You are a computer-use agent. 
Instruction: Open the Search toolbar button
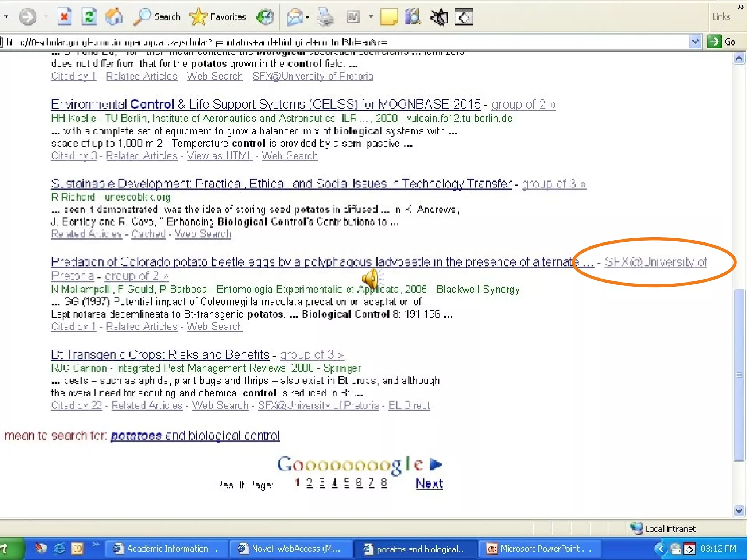point(158,17)
